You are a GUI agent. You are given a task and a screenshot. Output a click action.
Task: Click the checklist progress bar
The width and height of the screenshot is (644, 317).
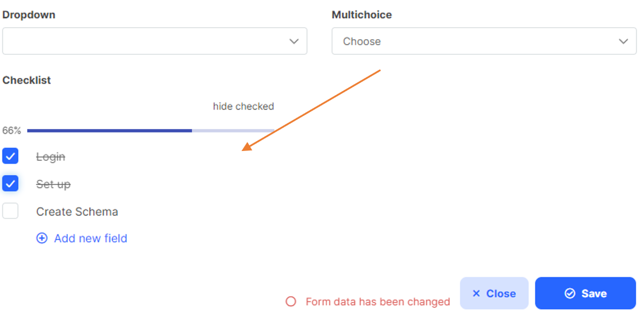(x=151, y=131)
